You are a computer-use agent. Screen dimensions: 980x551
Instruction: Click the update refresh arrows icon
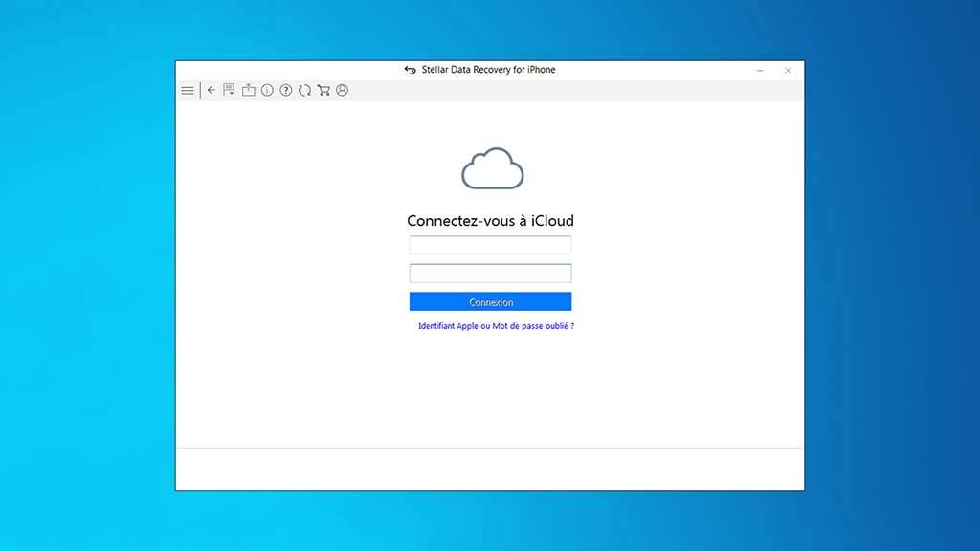304,91
